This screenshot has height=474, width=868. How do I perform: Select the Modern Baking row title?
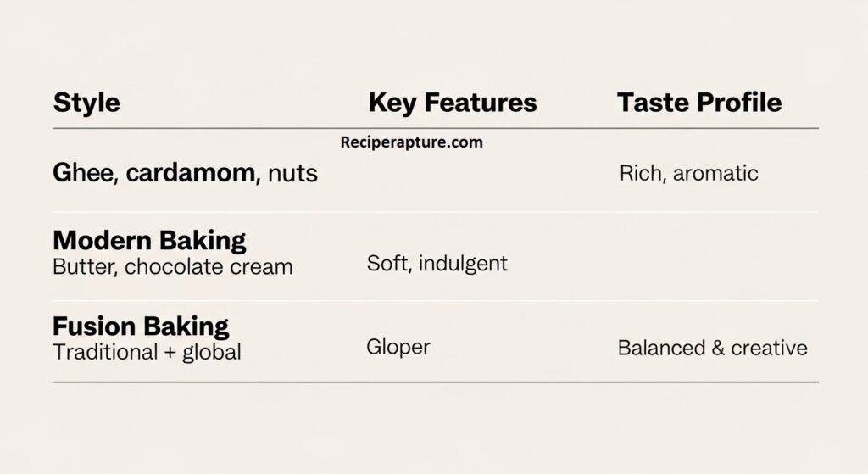(x=149, y=240)
